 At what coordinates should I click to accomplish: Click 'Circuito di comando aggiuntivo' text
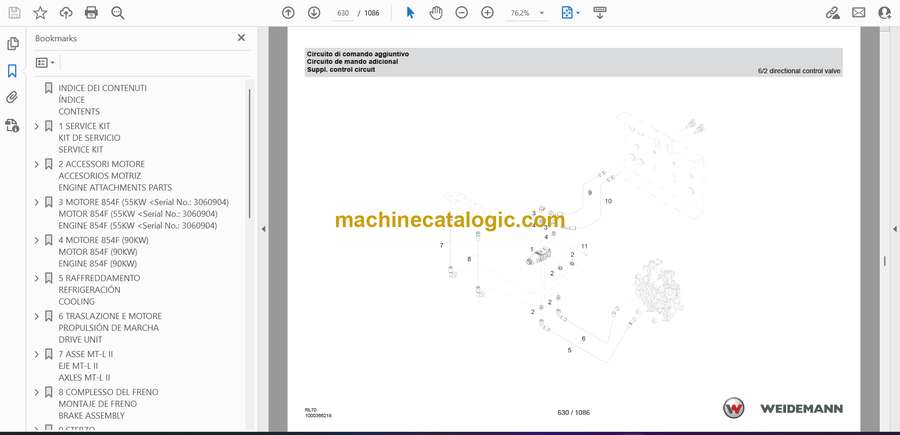(358, 54)
